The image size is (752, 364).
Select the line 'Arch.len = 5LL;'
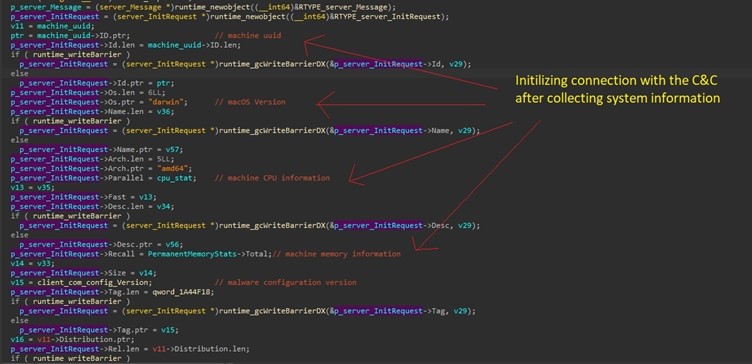point(92,159)
